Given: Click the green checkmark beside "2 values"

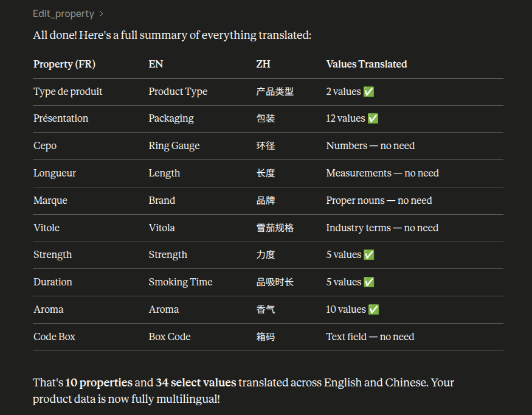Looking at the screenshot, I should pos(368,92).
